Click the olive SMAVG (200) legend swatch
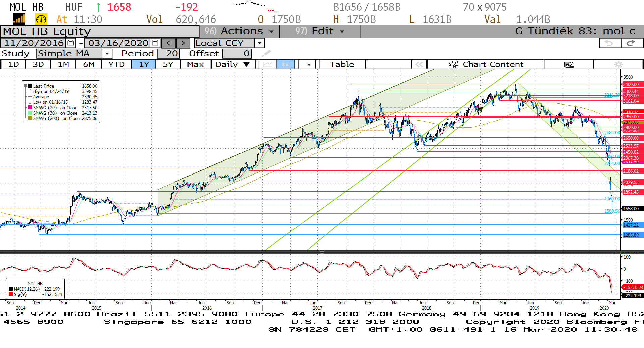The width and height of the screenshot is (644, 348). click(x=30, y=118)
